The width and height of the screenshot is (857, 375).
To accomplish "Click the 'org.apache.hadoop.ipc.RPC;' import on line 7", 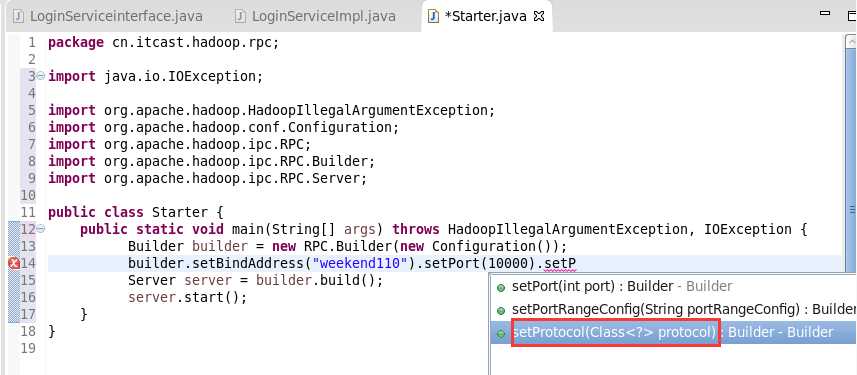I will [x=208, y=144].
